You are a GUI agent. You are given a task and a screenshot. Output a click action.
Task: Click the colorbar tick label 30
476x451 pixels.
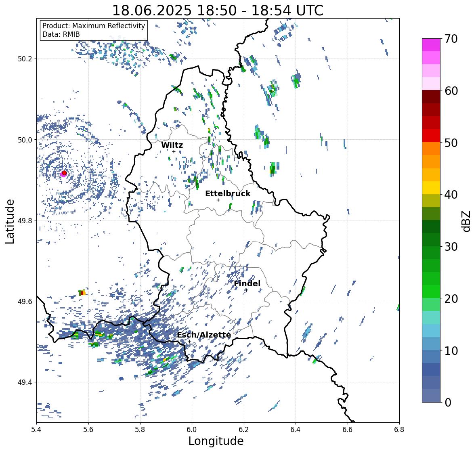(x=451, y=247)
